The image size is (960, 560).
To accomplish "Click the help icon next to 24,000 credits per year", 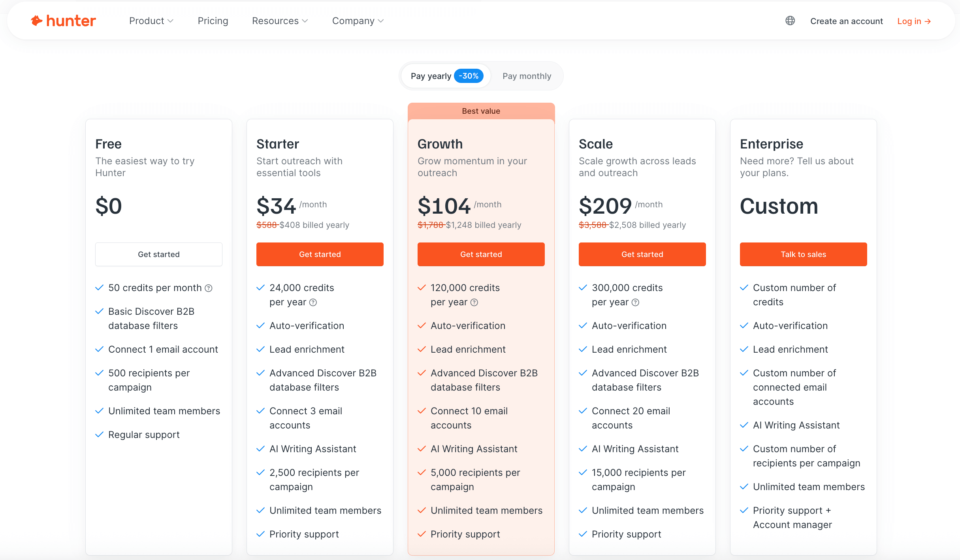I will point(314,302).
